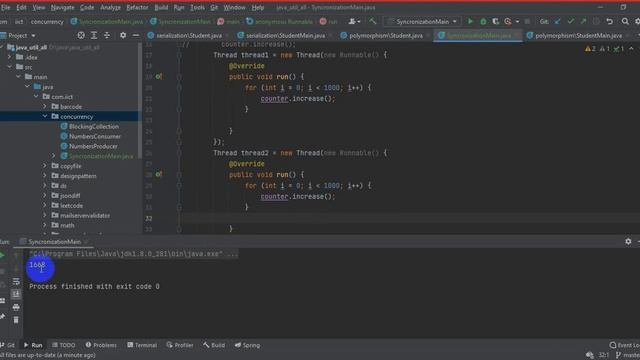
Task: Open Problems tool window
Action: pyautogui.click(x=101, y=345)
